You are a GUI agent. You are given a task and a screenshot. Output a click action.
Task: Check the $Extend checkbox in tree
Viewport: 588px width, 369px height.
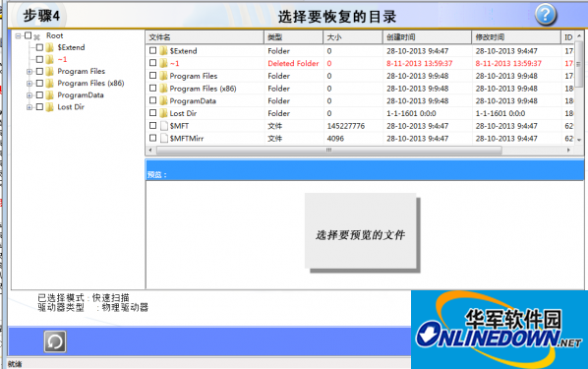[x=39, y=47]
